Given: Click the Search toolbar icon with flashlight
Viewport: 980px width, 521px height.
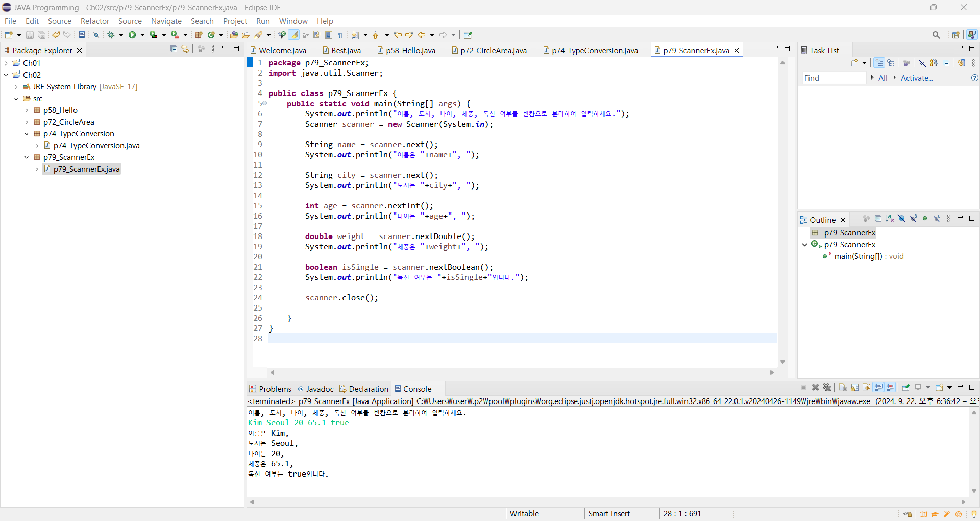Looking at the screenshot, I should 259,35.
